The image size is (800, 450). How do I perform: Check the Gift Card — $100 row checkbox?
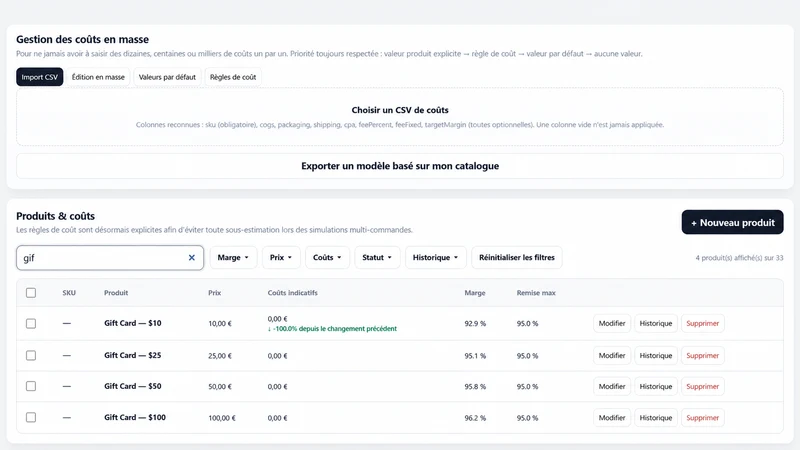[31, 417]
